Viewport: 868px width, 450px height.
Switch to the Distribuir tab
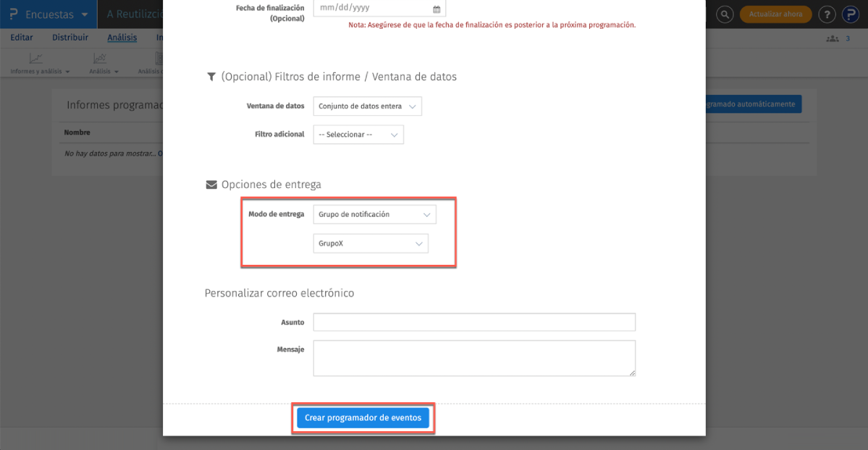[x=69, y=37]
